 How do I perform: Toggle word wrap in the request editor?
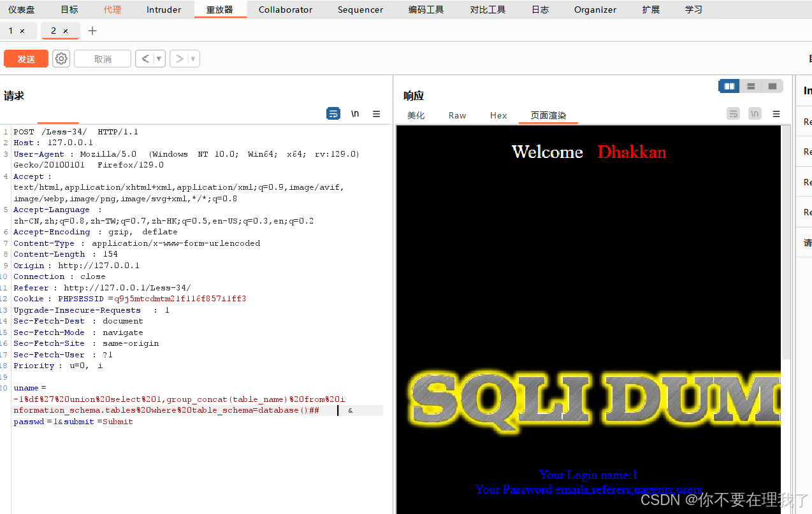(x=333, y=113)
